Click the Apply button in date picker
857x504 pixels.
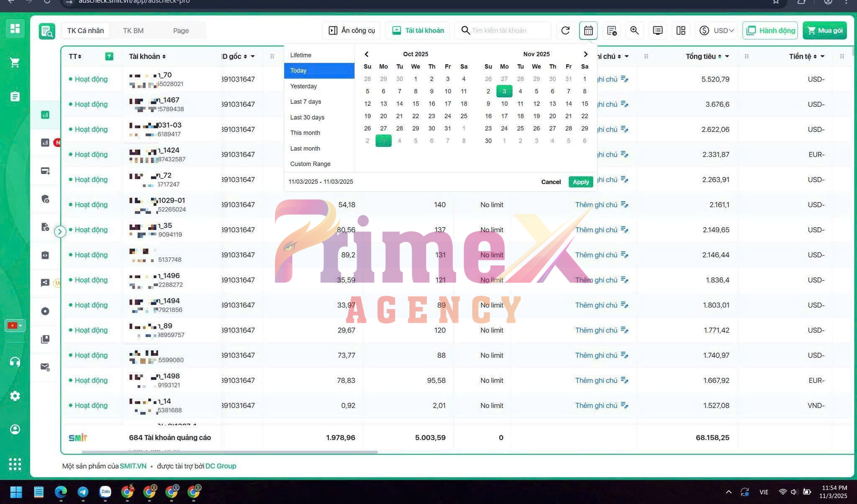coord(580,182)
